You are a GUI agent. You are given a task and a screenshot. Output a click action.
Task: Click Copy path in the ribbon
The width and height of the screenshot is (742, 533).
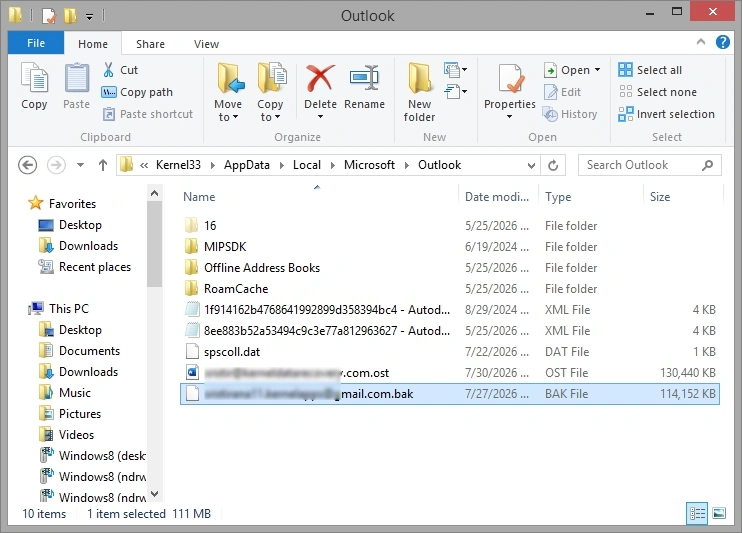(x=137, y=92)
